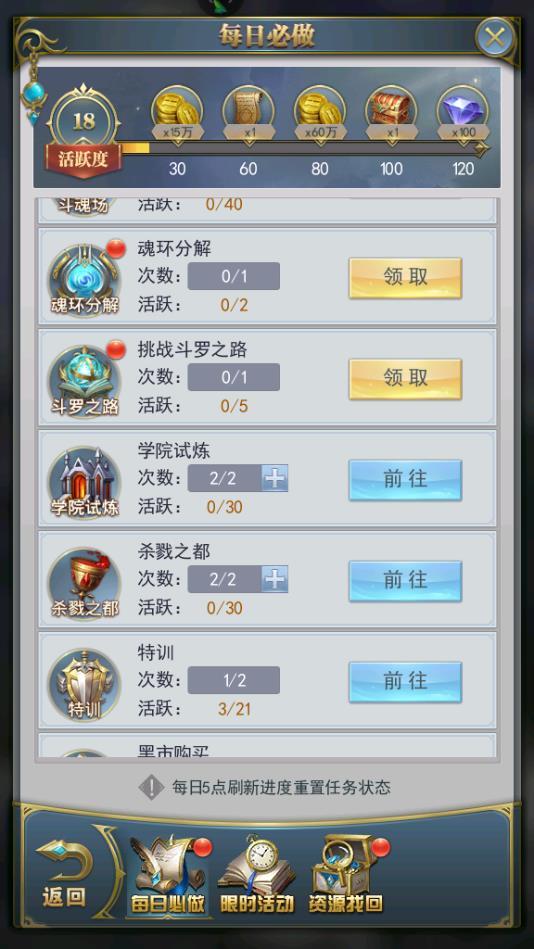Claim 挑战斗罗之路 reward with 领取
Viewport: 534px width, 949px height.
405,379
